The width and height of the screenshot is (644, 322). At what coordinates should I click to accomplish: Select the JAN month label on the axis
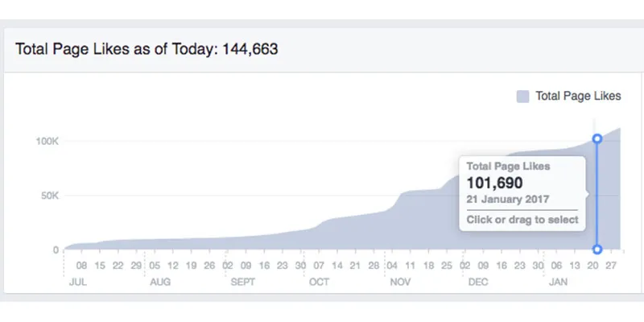(558, 283)
